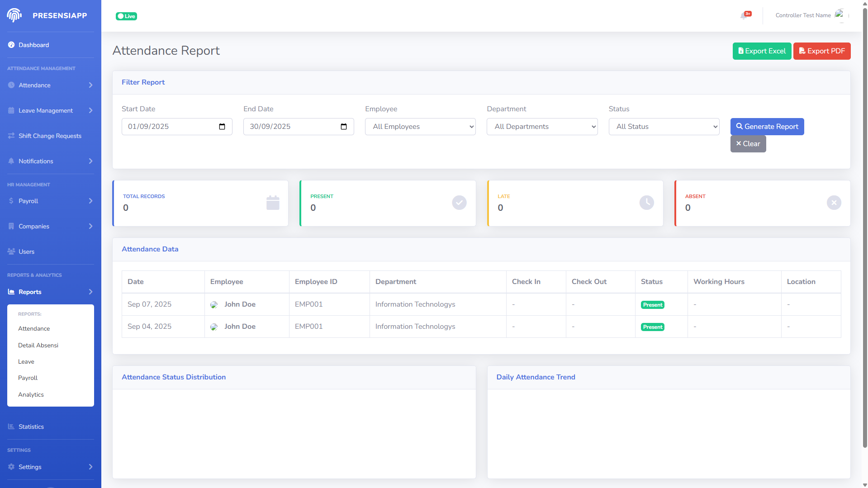The height and width of the screenshot is (488, 868).
Task: Click Export Excel button
Action: 762,51
